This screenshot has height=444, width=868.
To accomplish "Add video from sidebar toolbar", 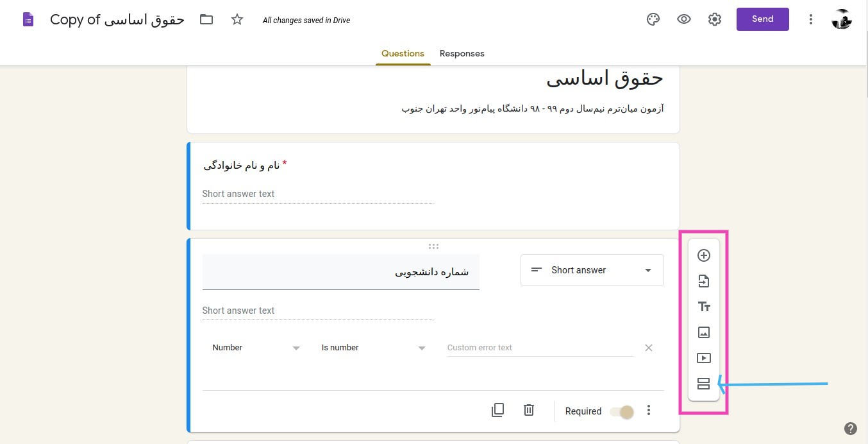I will (704, 358).
